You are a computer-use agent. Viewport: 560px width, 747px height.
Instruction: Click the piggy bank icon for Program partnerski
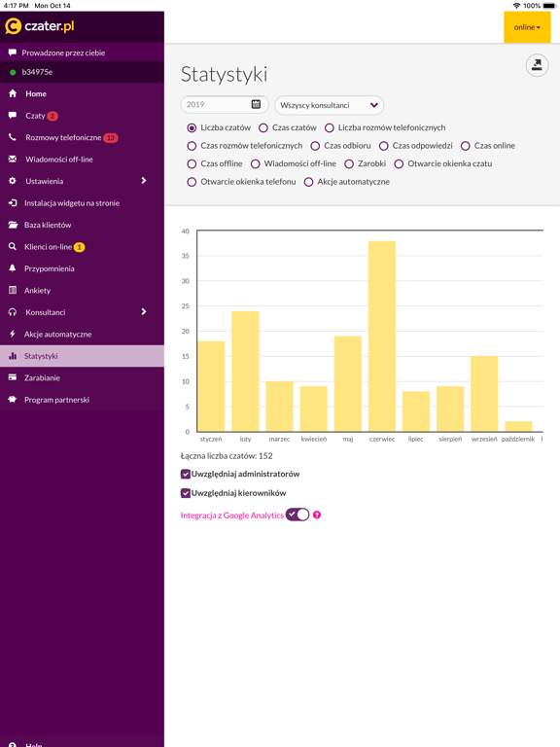pyautogui.click(x=13, y=399)
